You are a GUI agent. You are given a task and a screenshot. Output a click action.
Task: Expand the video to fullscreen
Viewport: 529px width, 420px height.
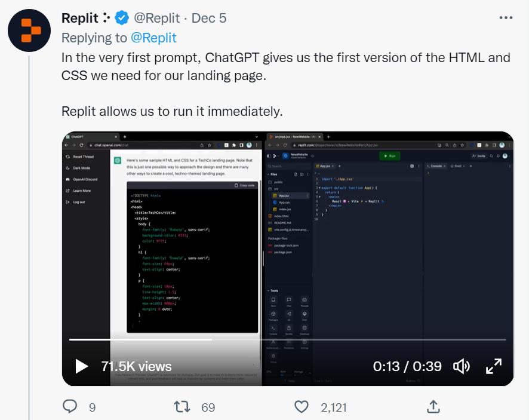[494, 366]
